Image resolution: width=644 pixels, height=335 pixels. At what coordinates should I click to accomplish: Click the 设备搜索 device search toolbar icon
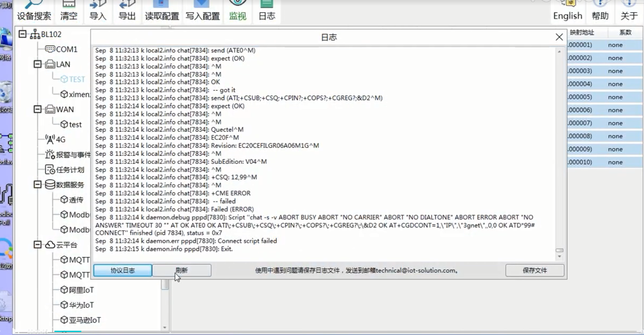(34, 10)
